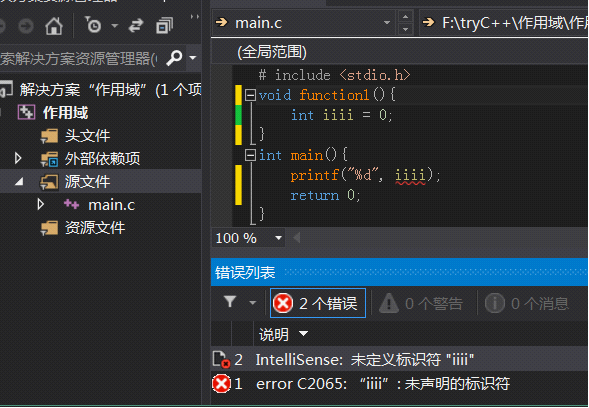Open search options dropdown beside magnifier

click(193, 58)
